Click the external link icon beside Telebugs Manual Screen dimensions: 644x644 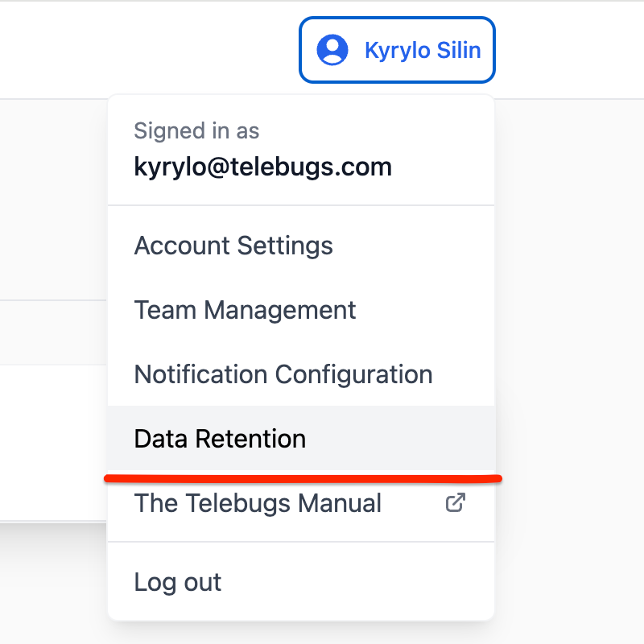(456, 503)
